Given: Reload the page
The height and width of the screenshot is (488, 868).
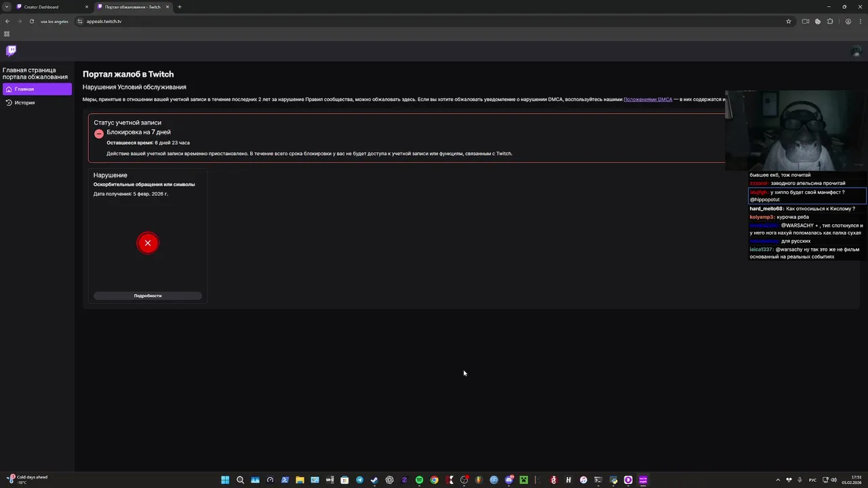Looking at the screenshot, I should pyautogui.click(x=31, y=21).
